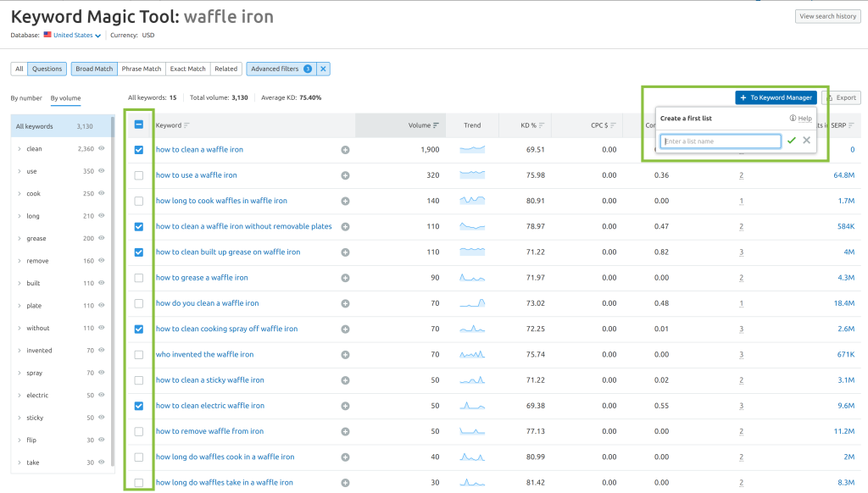Click the Export button icon

point(831,98)
